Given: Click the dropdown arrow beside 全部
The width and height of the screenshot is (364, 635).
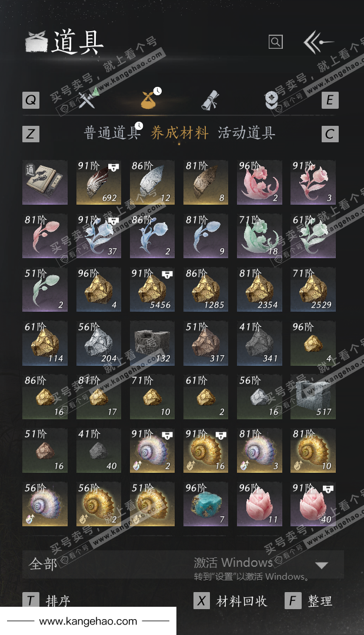Looking at the screenshot, I should click(322, 565).
